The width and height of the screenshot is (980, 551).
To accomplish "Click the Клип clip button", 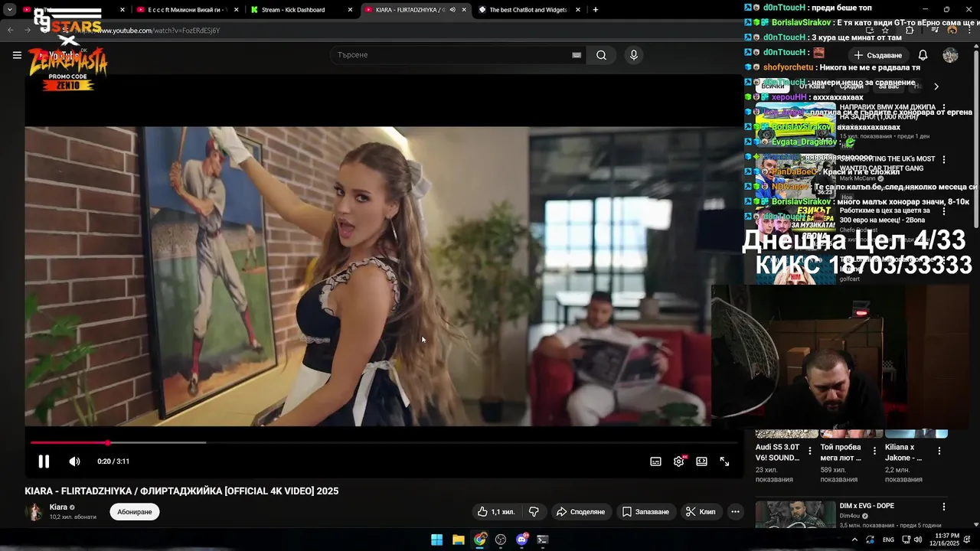I will coord(701,512).
